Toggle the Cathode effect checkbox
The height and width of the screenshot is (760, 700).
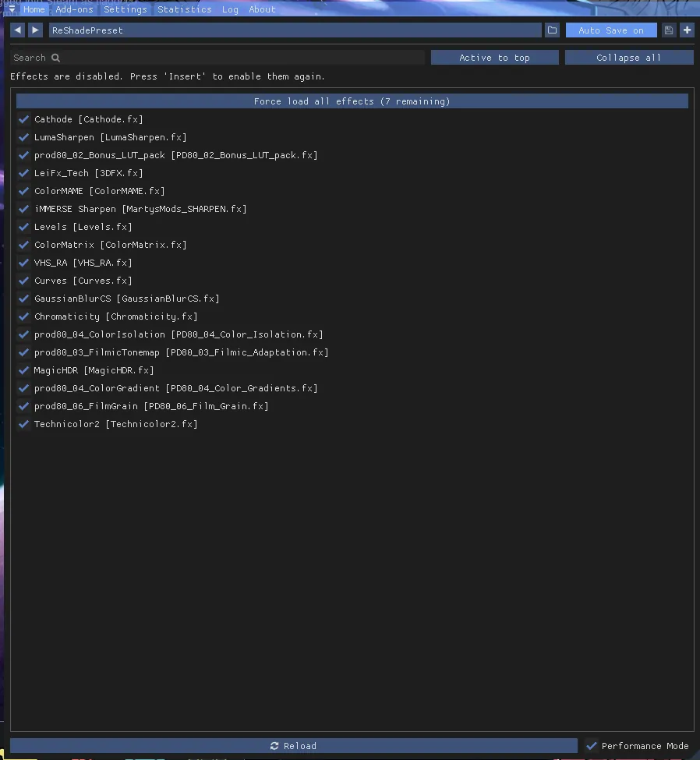tap(23, 119)
